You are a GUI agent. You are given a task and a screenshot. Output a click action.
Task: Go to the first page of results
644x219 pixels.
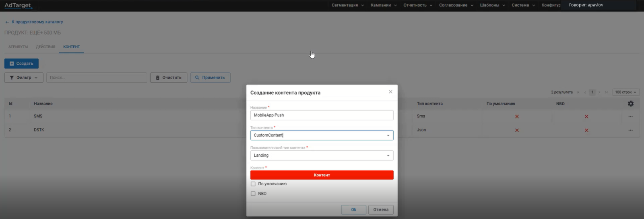(x=578, y=92)
